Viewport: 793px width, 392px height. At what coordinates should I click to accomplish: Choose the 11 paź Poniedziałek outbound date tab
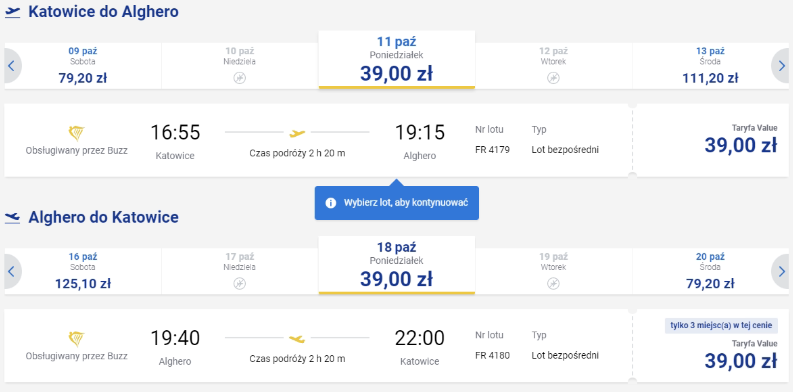pyautogui.click(x=396, y=60)
